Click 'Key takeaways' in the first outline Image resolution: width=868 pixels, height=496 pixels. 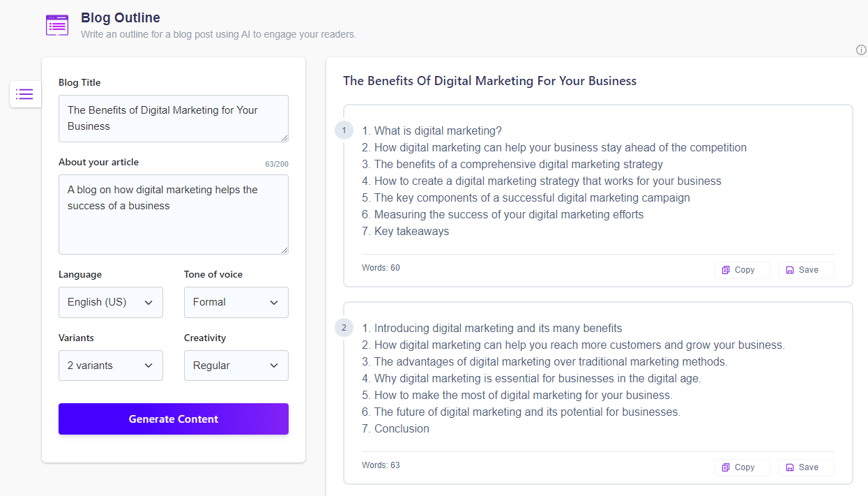(x=405, y=231)
